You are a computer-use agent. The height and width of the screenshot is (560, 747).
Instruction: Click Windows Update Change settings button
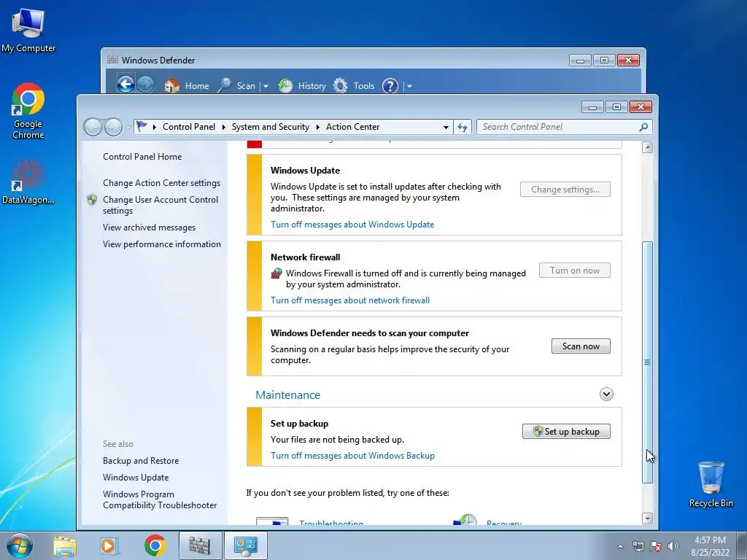(x=565, y=190)
